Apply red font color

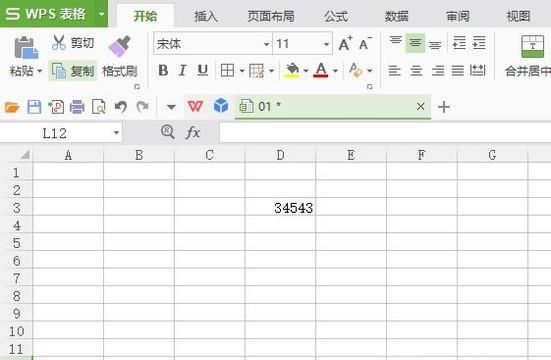[321, 71]
